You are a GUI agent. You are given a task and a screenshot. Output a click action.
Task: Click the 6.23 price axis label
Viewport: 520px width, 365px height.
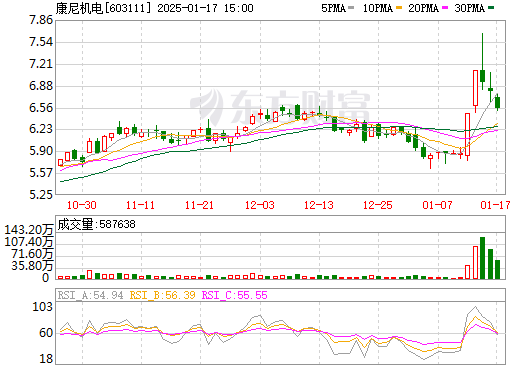pos(41,129)
